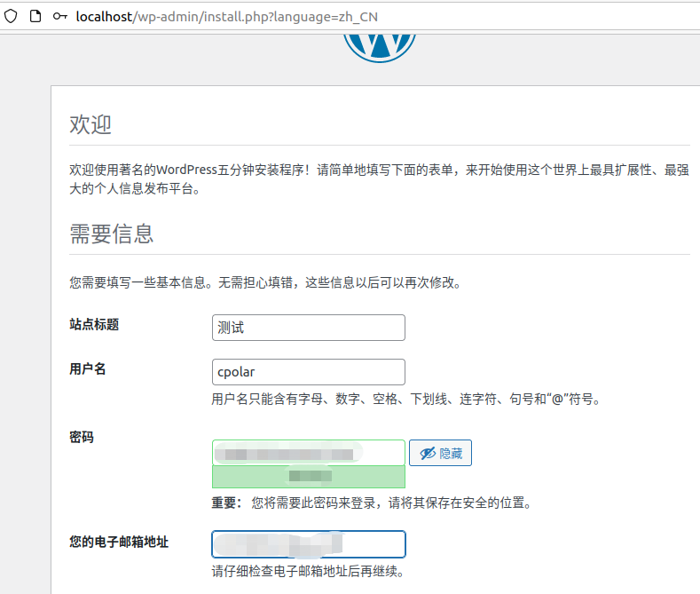This screenshot has width=700, height=594.
Task: Click the username rules hint text
Action: tap(406, 399)
